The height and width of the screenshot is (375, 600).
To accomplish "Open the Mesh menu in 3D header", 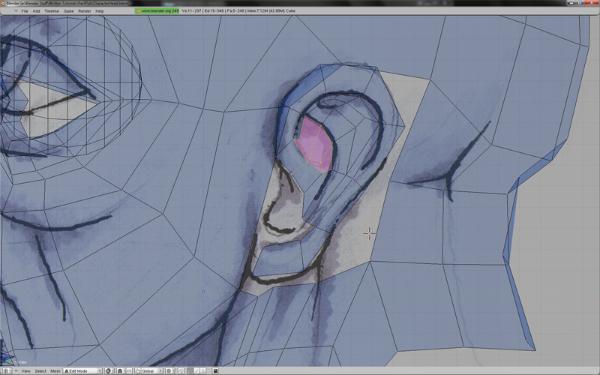I will [x=55, y=371].
